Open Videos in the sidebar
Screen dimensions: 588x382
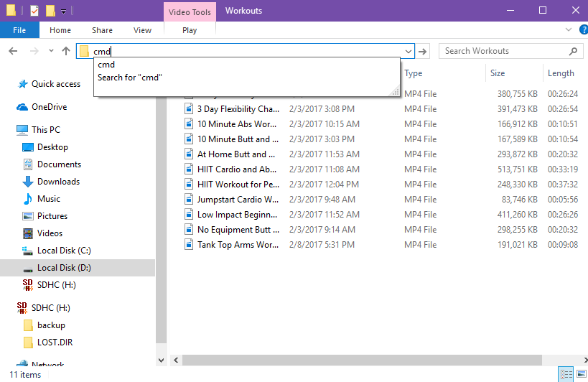pos(50,233)
